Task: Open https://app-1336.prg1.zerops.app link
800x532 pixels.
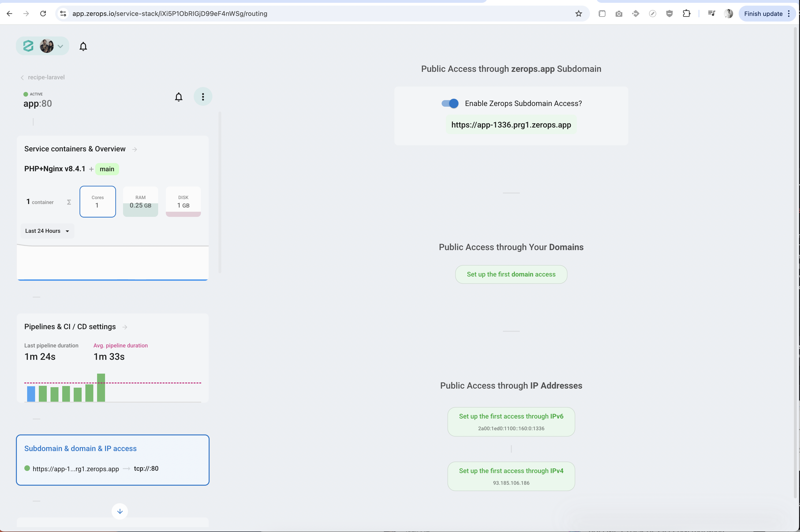Action: pyautogui.click(x=511, y=125)
